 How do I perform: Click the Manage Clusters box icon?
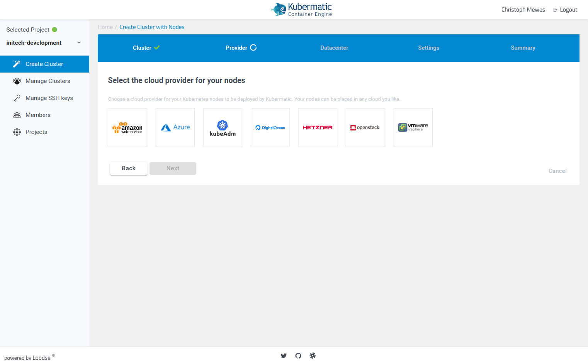tap(17, 81)
